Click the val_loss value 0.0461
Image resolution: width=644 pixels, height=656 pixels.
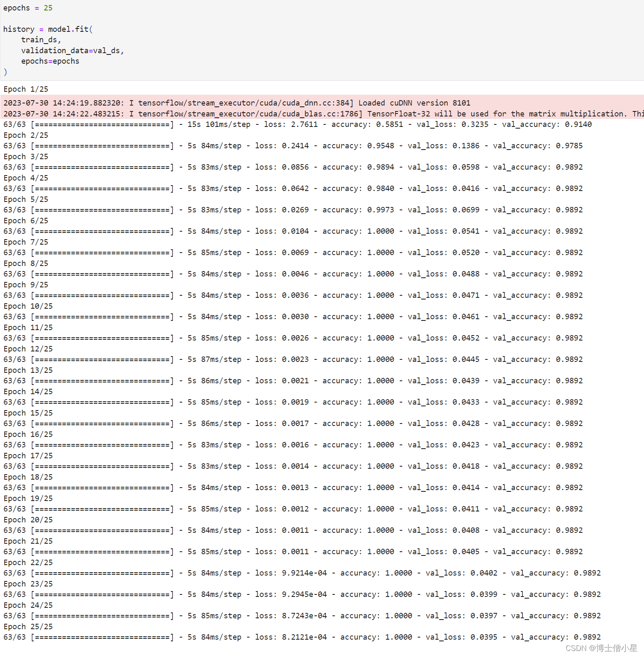466,317
